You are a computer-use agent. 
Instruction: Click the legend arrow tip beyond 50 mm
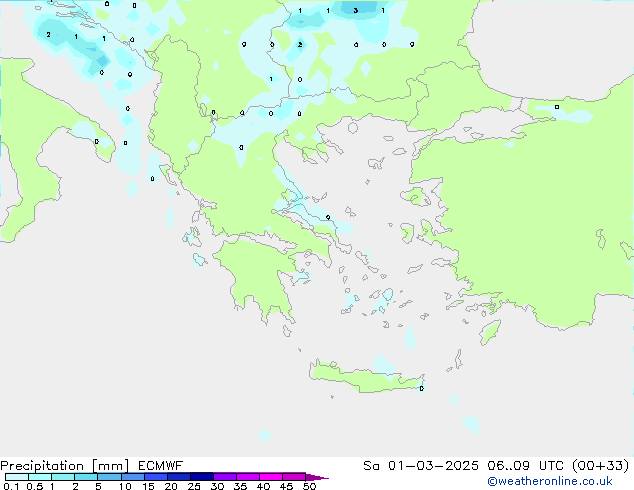pos(317,477)
